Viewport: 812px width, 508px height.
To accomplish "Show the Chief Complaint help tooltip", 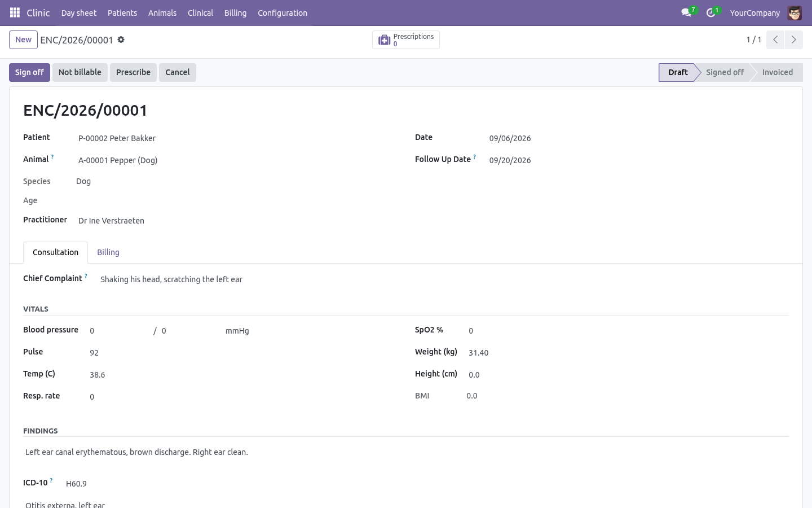I will pos(86,277).
